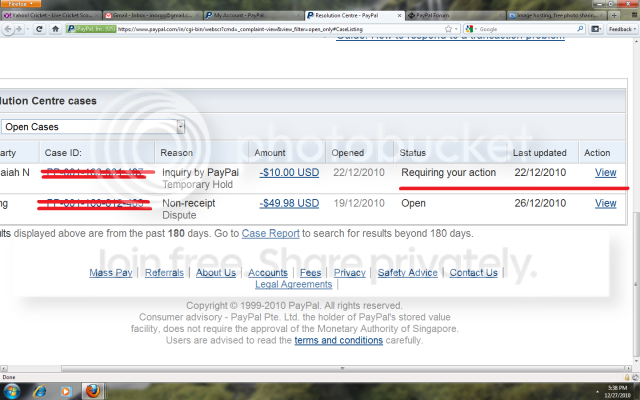
Task: Click the Case ID column header
Action: tap(63, 153)
